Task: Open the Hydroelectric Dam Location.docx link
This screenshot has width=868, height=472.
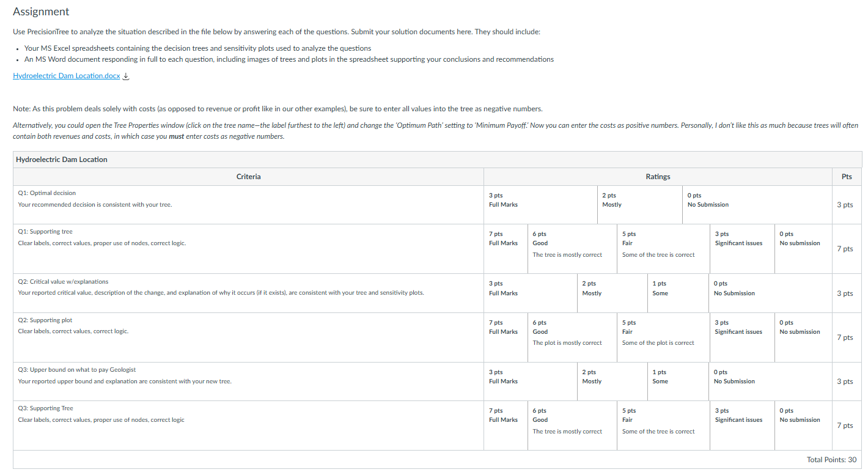Action: click(x=66, y=76)
